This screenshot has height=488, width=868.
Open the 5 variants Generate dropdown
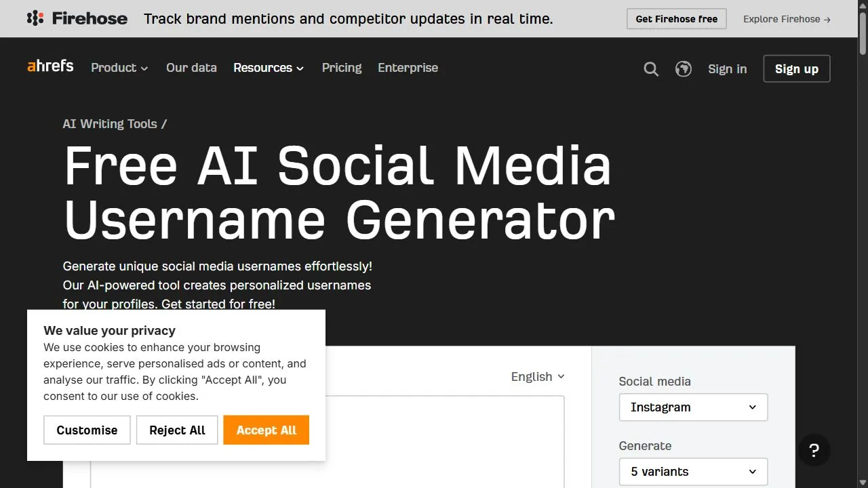pyautogui.click(x=693, y=472)
